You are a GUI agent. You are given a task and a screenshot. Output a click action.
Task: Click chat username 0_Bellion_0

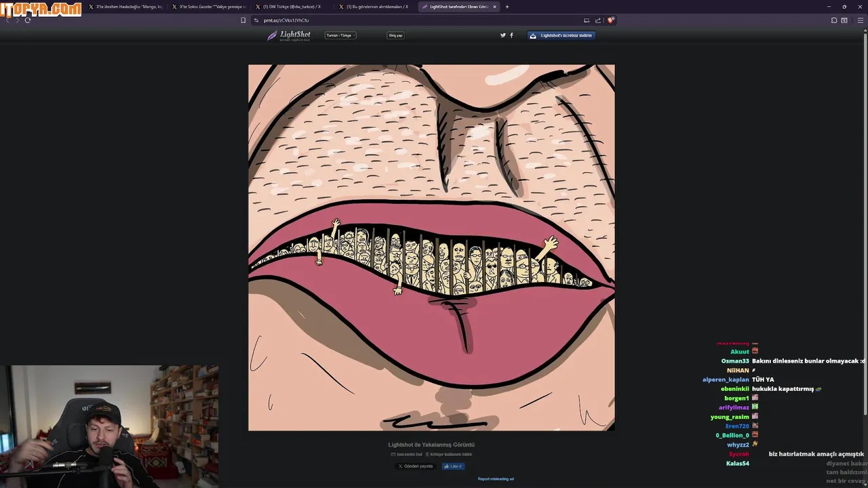pos(732,435)
